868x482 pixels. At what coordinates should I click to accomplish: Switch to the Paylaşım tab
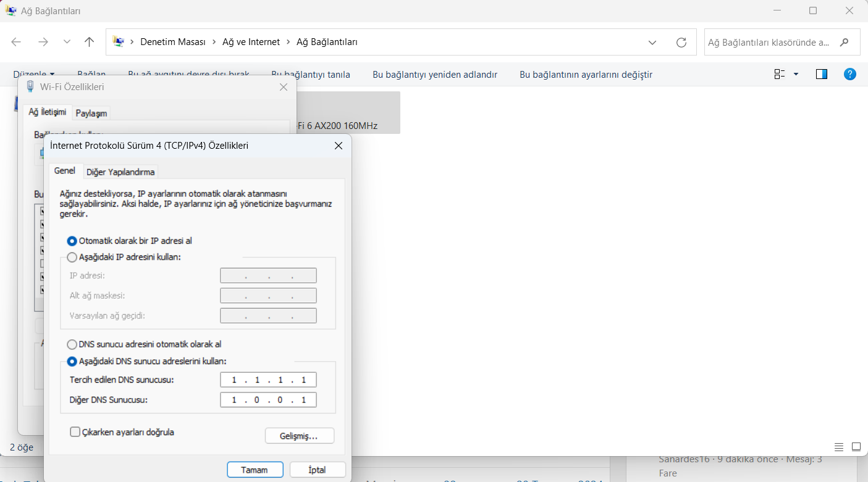coord(91,113)
